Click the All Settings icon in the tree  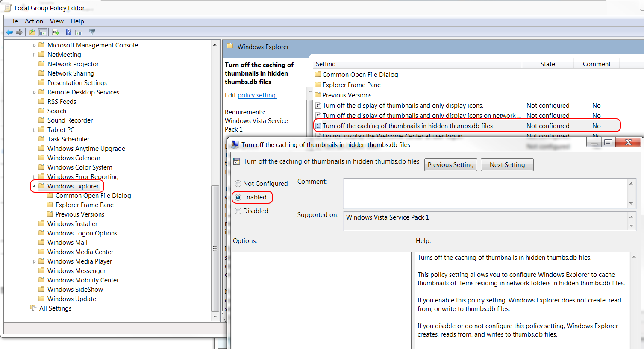[34, 308]
